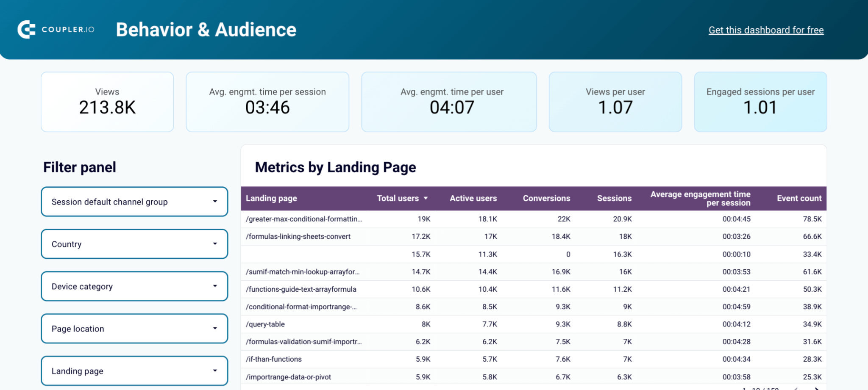Sort table by Conversions column header
868x390 pixels.
click(546, 198)
